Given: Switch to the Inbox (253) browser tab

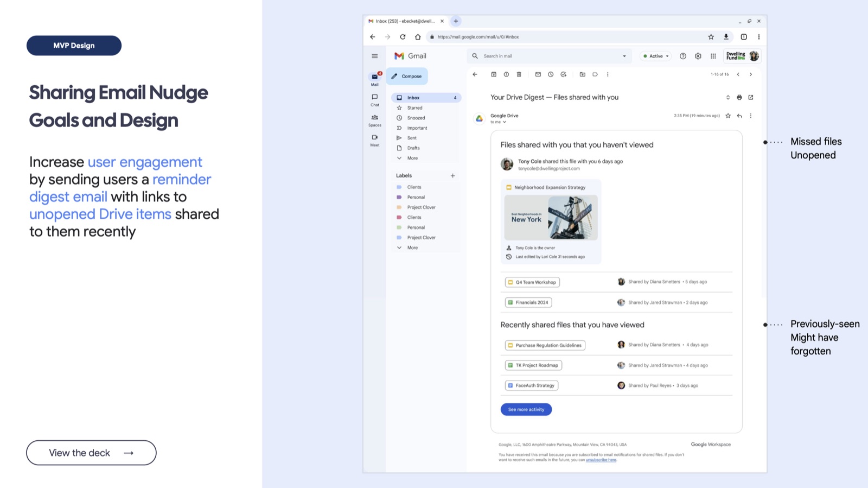Looking at the screenshot, I should (406, 21).
